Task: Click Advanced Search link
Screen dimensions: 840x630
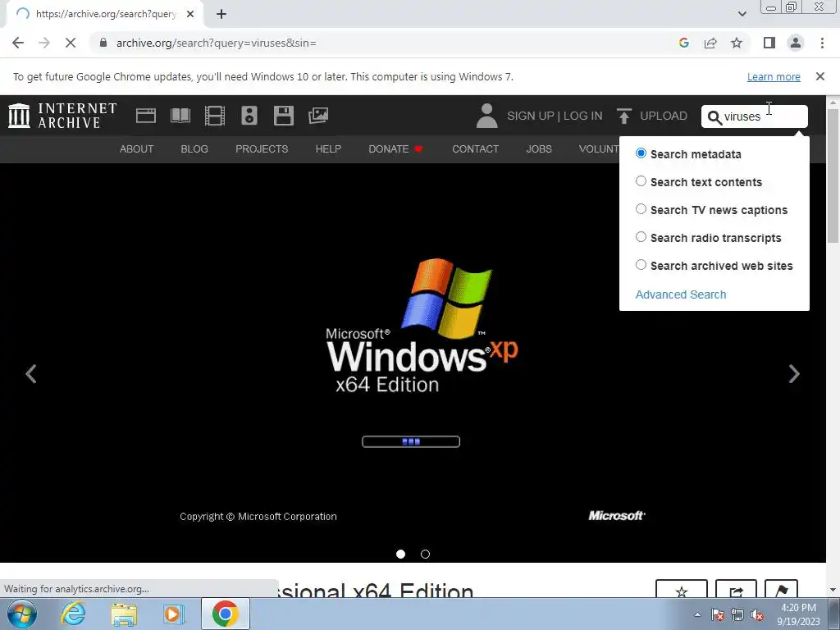Action: point(680,294)
